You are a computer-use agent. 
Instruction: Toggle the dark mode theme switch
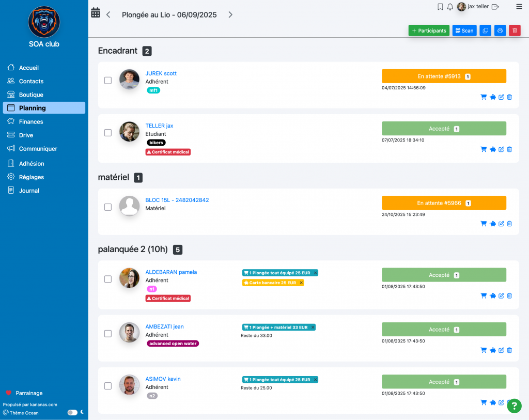click(x=72, y=413)
